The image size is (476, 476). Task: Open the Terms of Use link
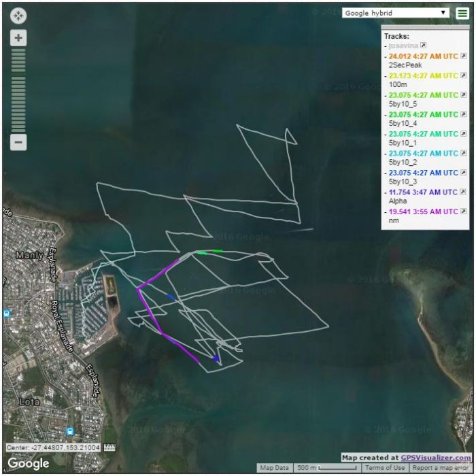385,468
